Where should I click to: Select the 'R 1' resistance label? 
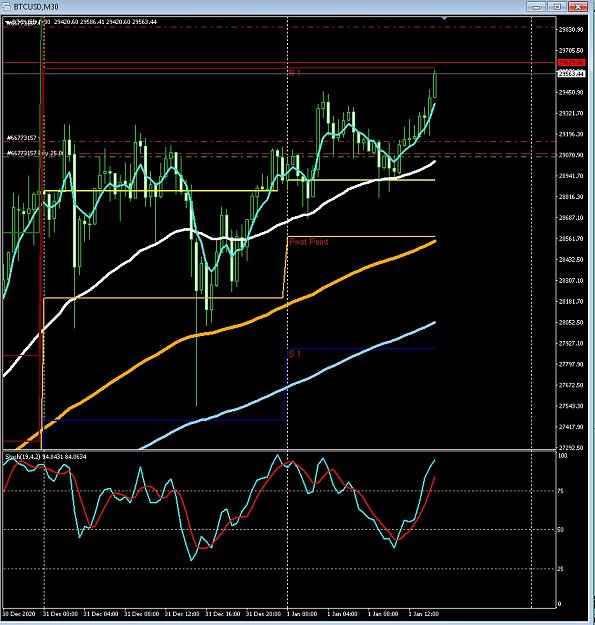pos(295,73)
